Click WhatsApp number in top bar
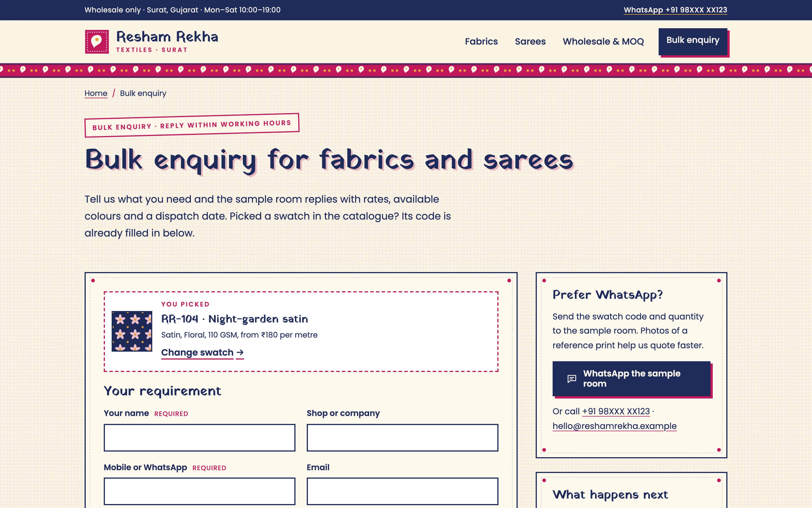The height and width of the screenshot is (508, 812). point(676,10)
